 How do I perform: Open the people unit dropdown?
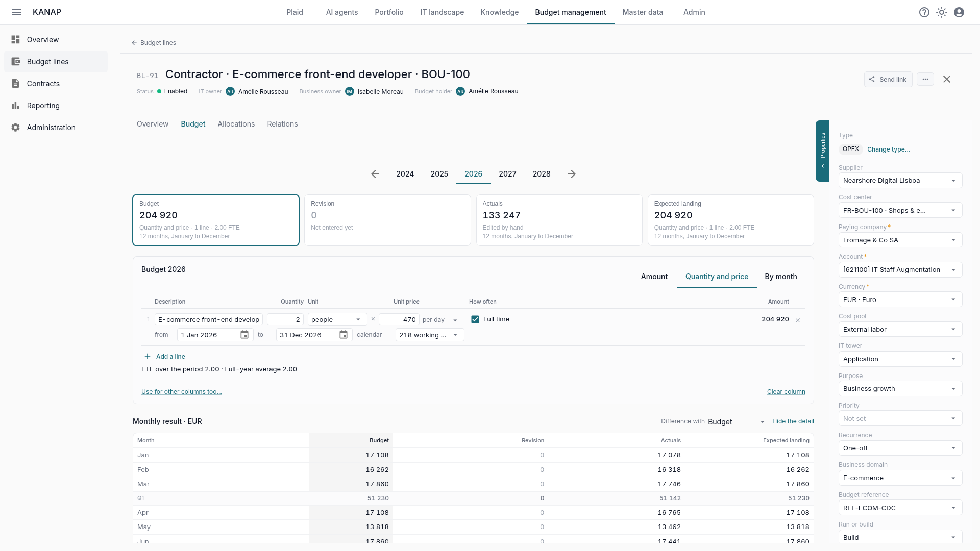(337, 319)
